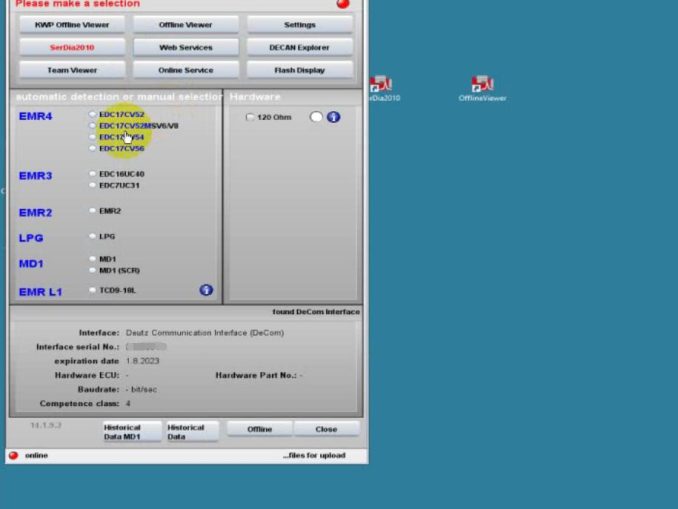Image resolution: width=678 pixels, height=509 pixels.
Task: Open the KWP Offline Viewer
Action: click(x=72, y=25)
